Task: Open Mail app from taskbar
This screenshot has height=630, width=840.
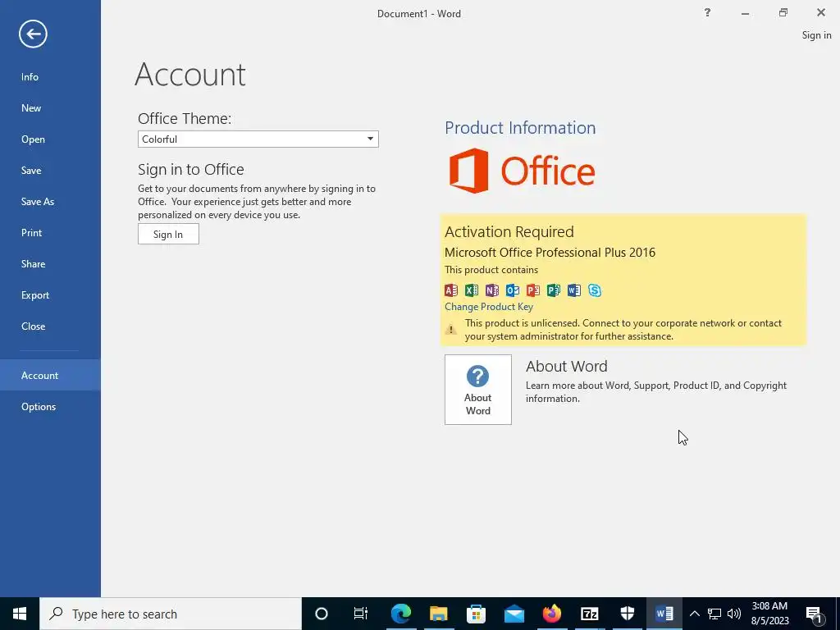Action: point(514,614)
